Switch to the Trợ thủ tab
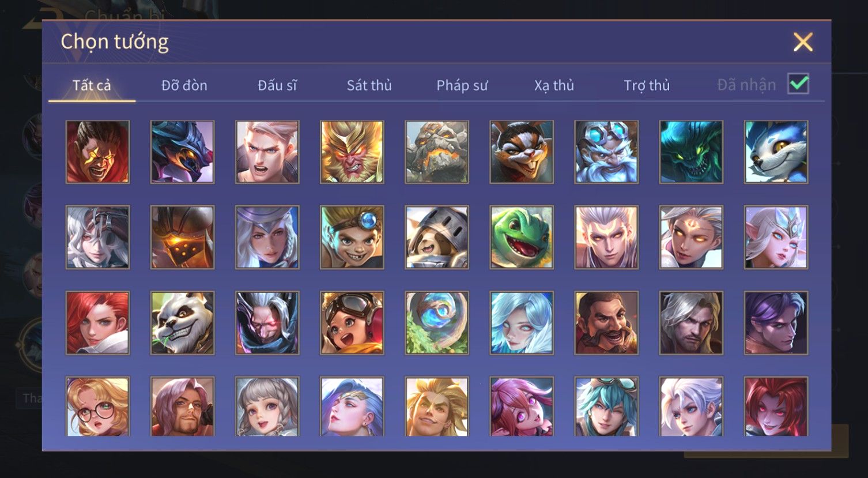868x478 pixels. point(647,85)
